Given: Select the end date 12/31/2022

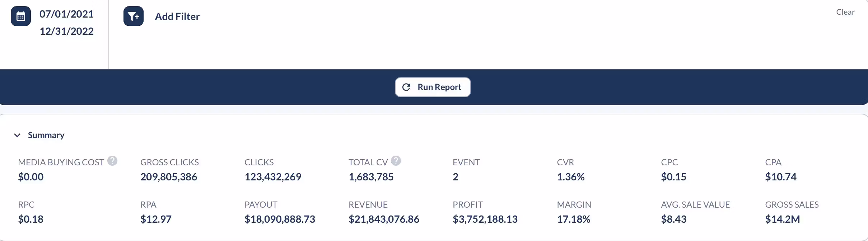Looking at the screenshot, I should [66, 31].
